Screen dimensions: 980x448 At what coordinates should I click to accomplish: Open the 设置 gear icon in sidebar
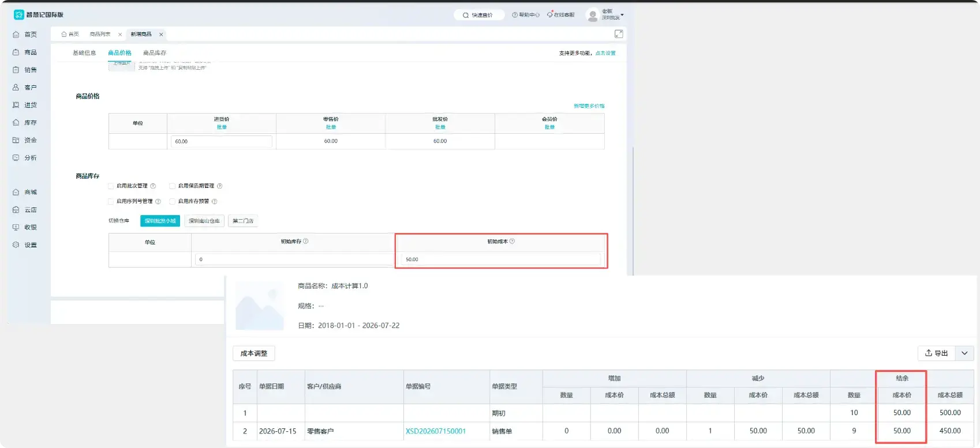(16, 245)
